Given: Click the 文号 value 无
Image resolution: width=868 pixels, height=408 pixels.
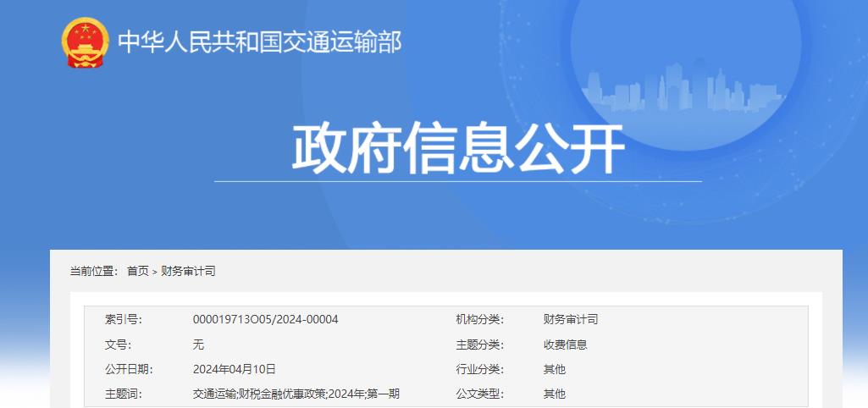Looking at the screenshot, I should tap(198, 345).
